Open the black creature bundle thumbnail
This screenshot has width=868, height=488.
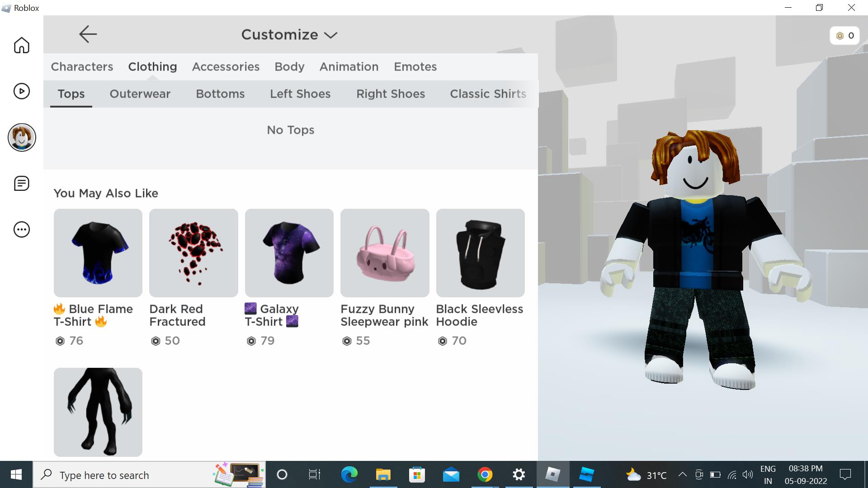(98, 412)
